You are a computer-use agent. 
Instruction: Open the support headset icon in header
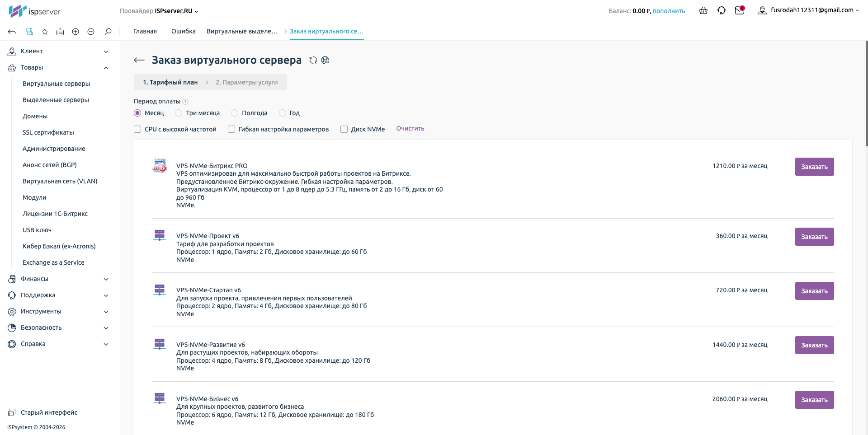[x=722, y=10]
